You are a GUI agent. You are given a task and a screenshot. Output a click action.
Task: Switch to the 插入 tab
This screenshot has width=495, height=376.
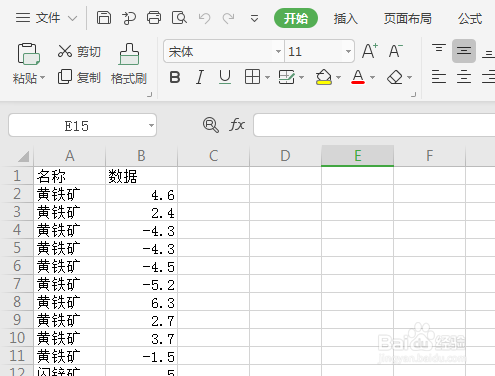coord(346,18)
